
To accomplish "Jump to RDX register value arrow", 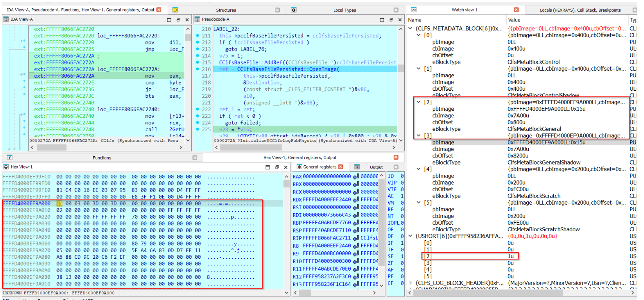I will 355,199.
